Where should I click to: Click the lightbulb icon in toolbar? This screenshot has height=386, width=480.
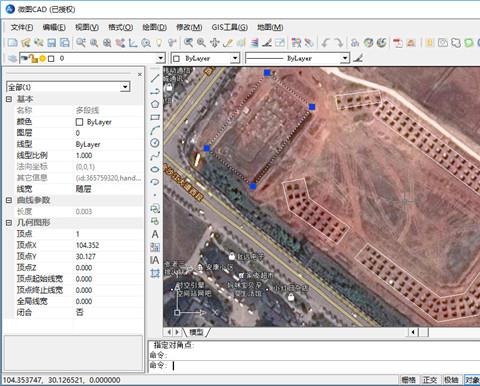[159, 43]
